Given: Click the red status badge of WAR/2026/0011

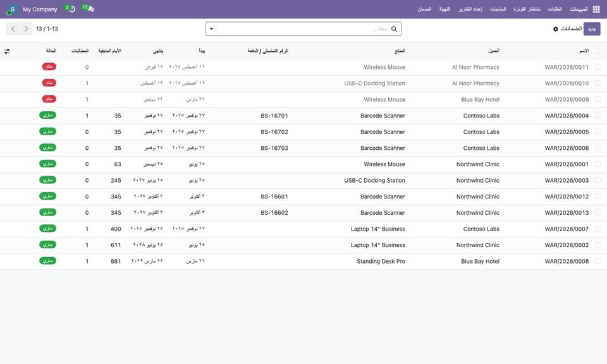Looking at the screenshot, I should (49, 67).
